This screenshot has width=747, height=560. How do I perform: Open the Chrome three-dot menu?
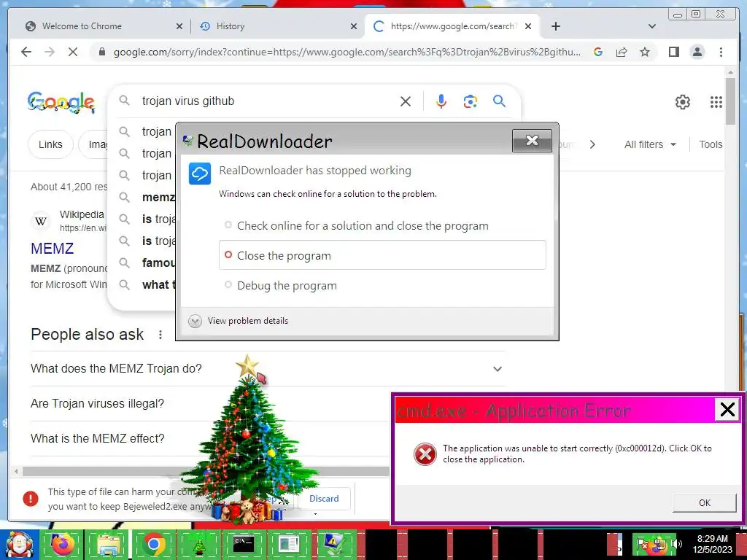[721, 52]
